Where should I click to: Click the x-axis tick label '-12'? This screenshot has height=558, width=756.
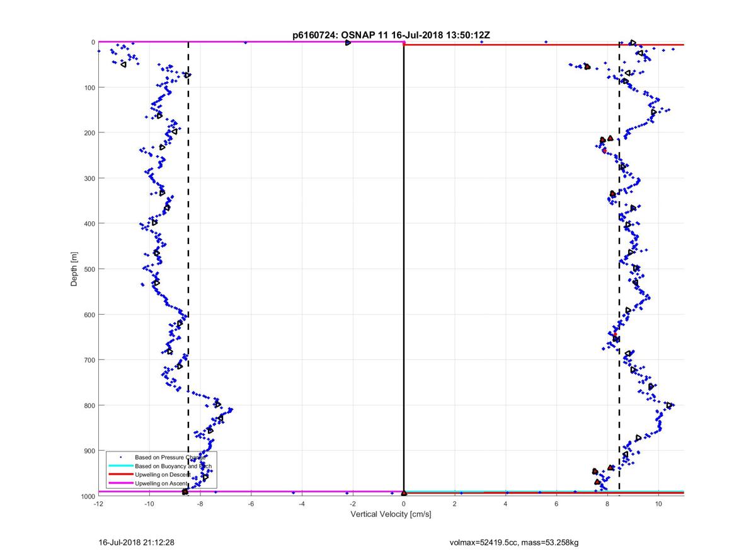98,504
